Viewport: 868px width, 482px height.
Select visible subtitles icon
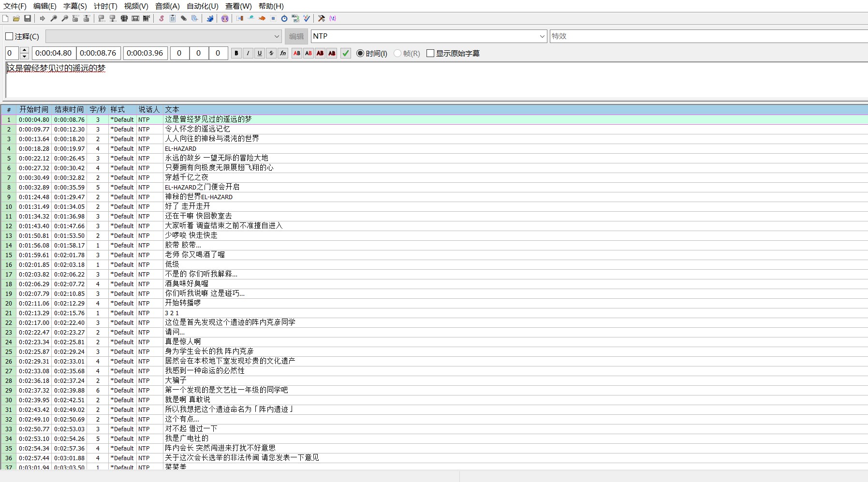[124, 18]
